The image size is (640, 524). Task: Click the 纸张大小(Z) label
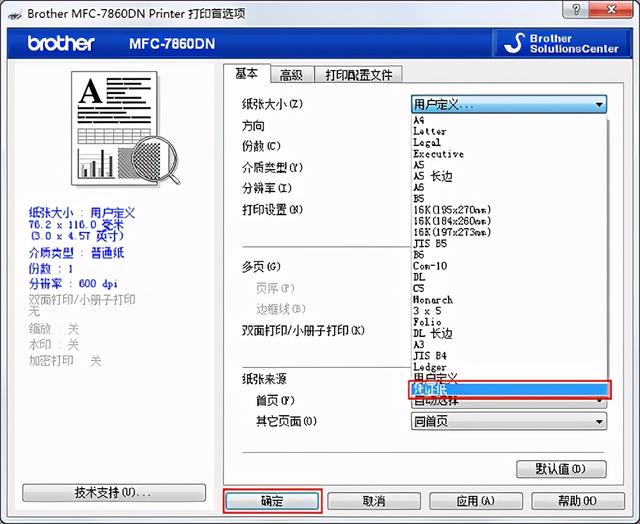click(x=272, y=104)
